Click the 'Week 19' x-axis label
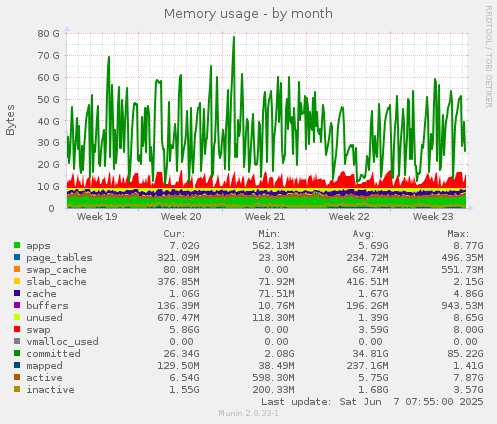The height and width of the screenshot is (424, 497). [97, 217]
